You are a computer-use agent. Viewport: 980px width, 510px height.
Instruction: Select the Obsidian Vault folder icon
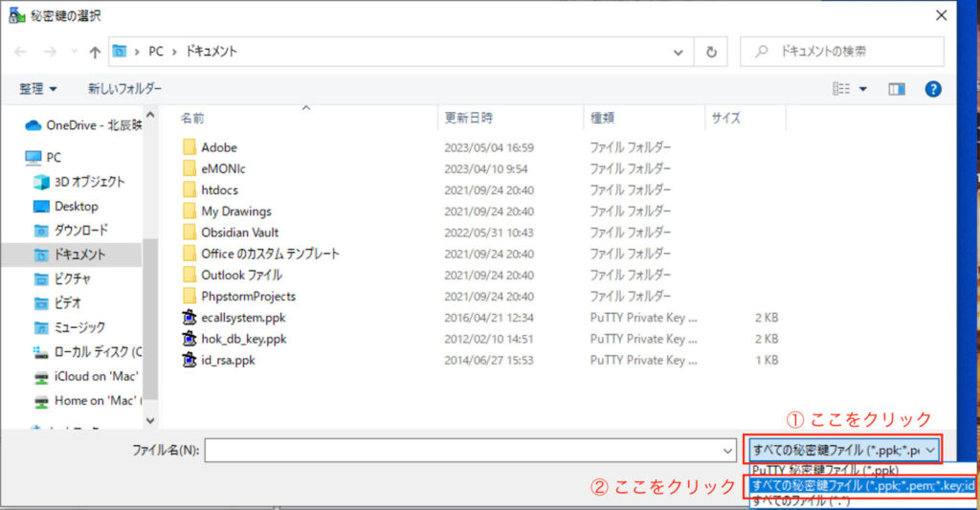point(189,232)
